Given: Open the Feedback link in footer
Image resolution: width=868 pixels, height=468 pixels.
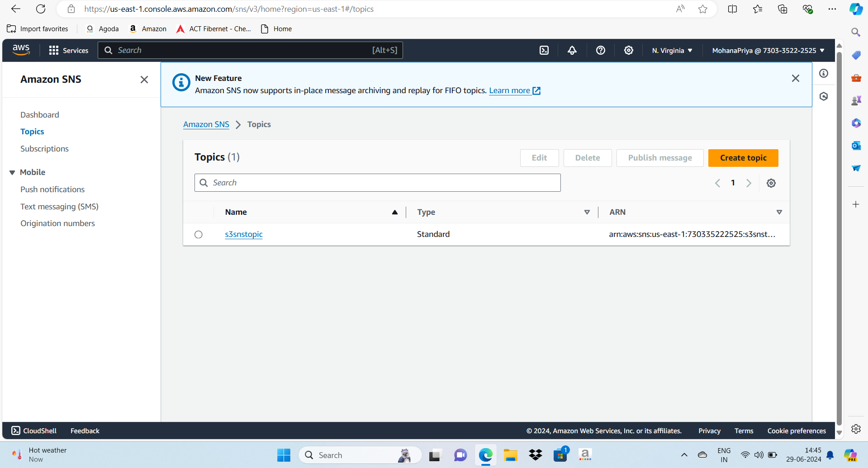Looking at the screenshot, I should pyautogui.click(x=85, y=431).
